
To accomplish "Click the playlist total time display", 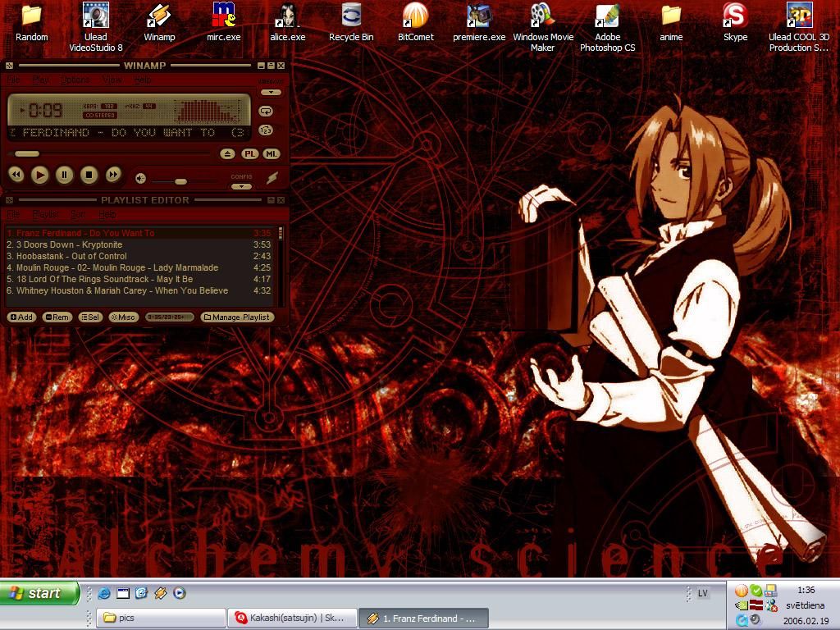I will pos(169,317).
